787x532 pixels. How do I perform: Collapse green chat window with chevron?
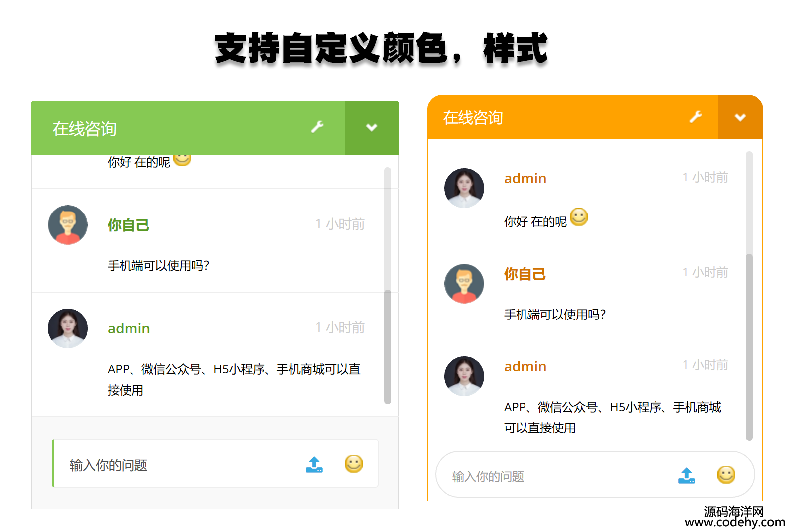pos(372,128)
